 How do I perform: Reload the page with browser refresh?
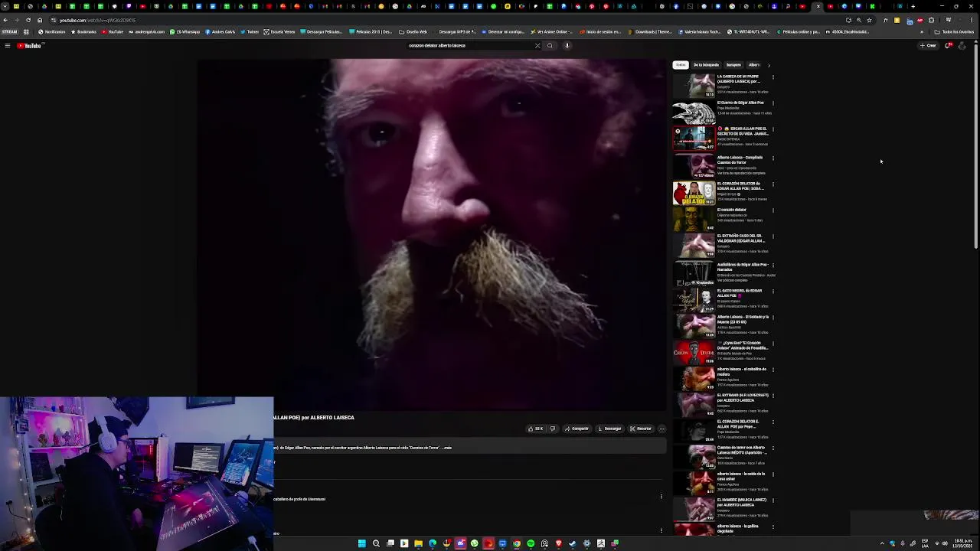click(28, 20)
